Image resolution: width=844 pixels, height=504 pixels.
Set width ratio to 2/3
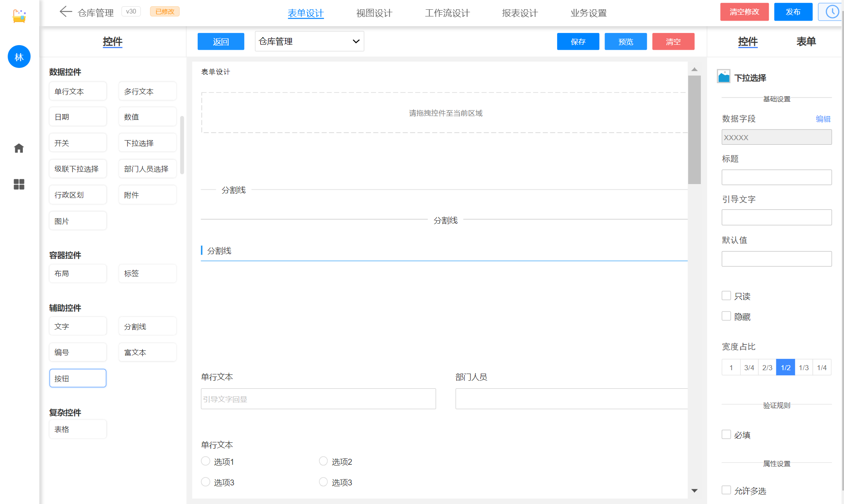point(767,367)
